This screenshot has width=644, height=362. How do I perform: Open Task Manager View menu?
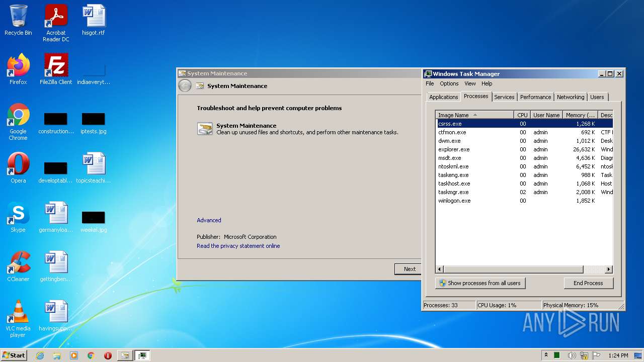coord(470,83)
